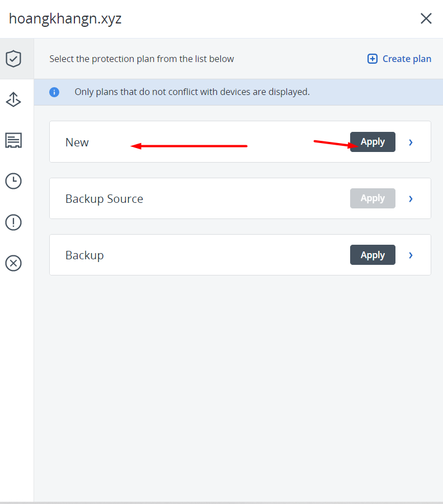Select the Backup Source plan name

coord(104,199)
